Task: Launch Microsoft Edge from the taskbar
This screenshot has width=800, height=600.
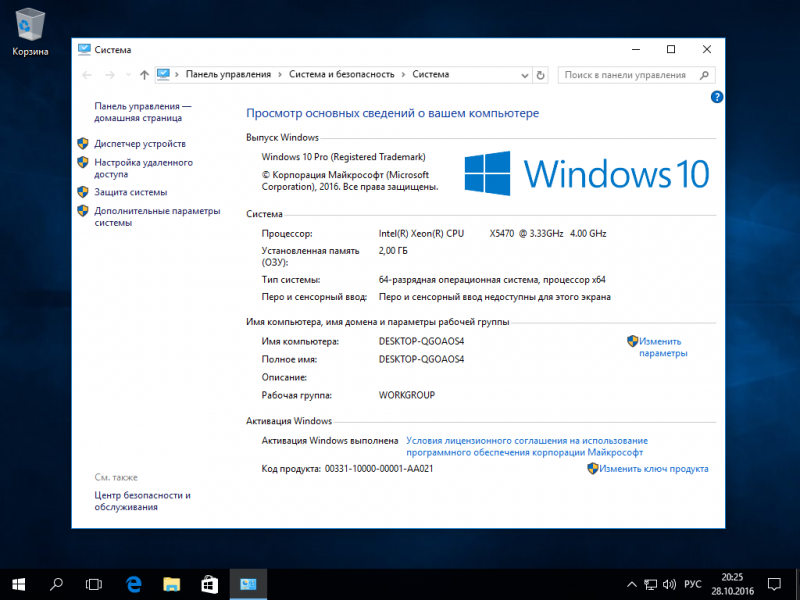Action: click(134, 585)
